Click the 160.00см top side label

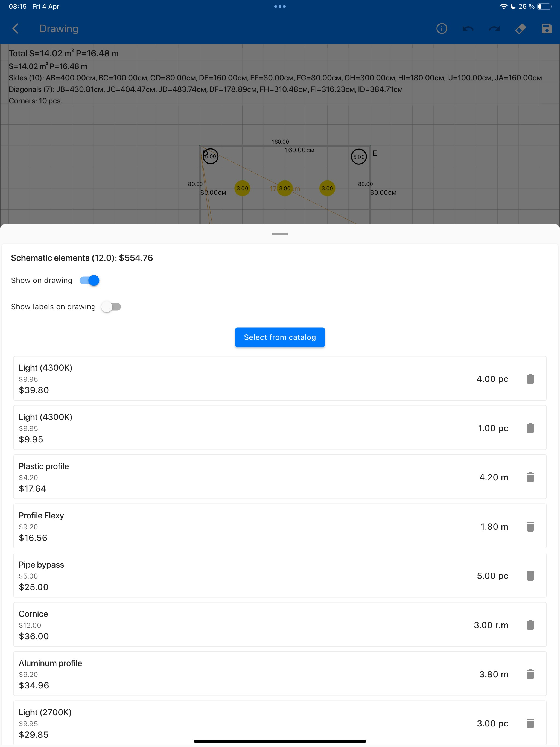tap(300, 150)
